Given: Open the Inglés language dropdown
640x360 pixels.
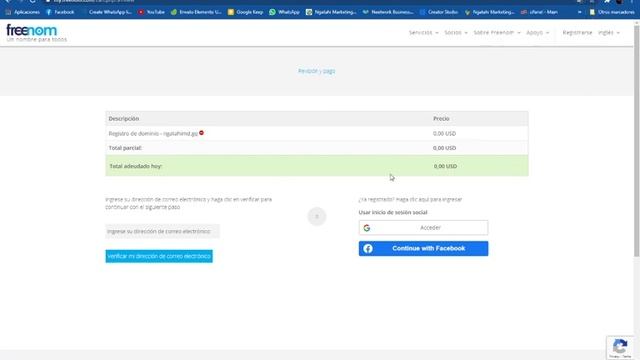Looking at the screenshot, I should 609,32.
